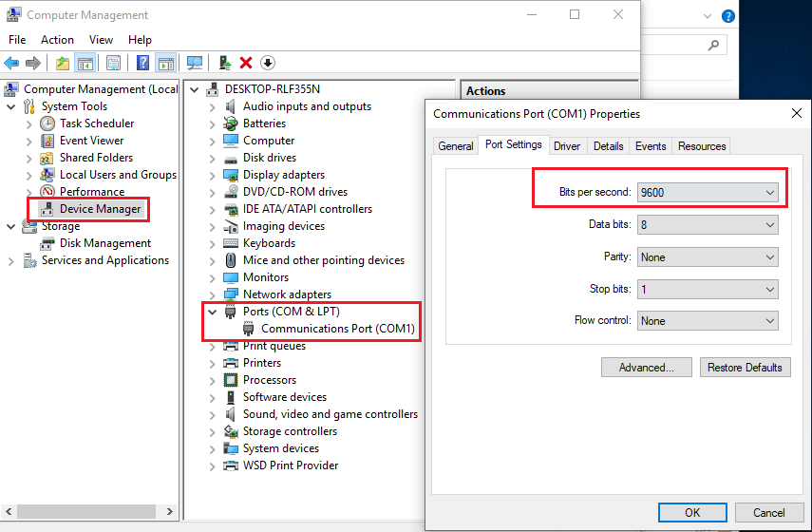Click the red X uninstall device icon
The height and width of the screenshot is (532, 812).
coord(246,63)
